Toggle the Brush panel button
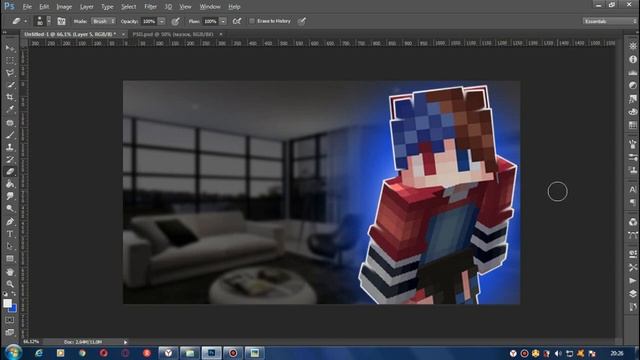The height and width of the screenshot is (360, 640). click(x=61, y=21)
